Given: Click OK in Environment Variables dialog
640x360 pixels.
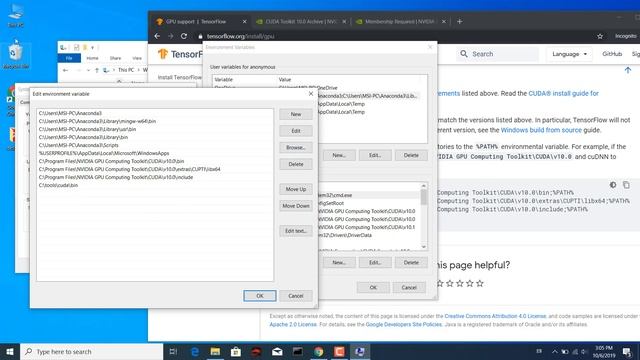Looking at the screenshot, I should [x=373, y=287].
